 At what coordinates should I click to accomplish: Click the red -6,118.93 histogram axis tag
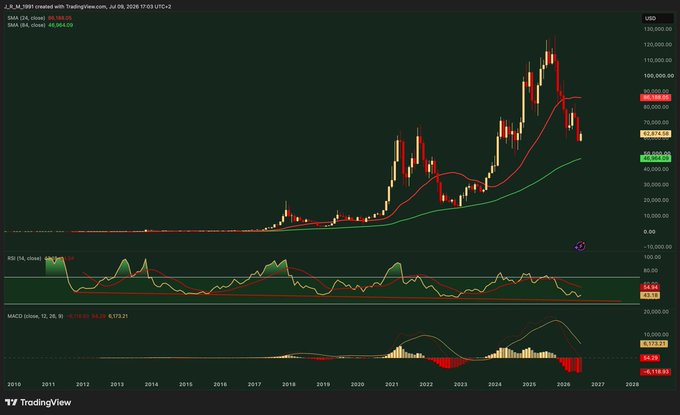pos(655,372)
